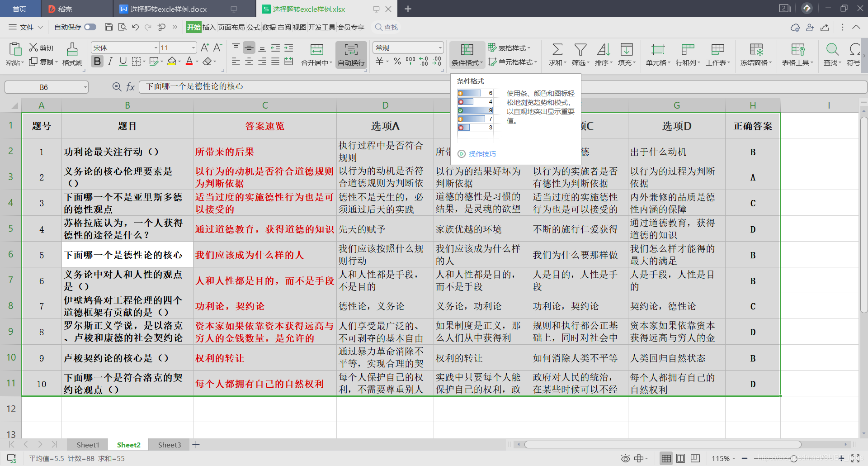The width and height of the screenshot is (868, 466).
Task: Open the Operation Tips (操作技巧) link
Action: [482, 154]
